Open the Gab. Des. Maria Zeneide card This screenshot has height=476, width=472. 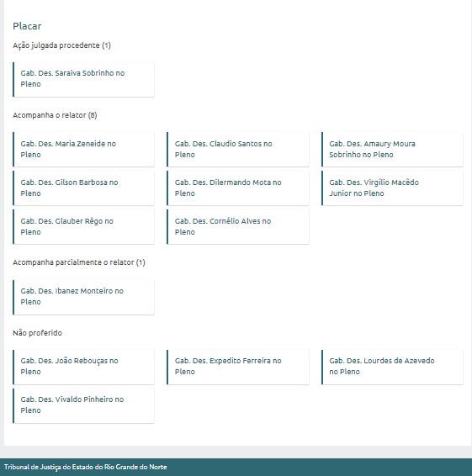[x=83, y=149]
